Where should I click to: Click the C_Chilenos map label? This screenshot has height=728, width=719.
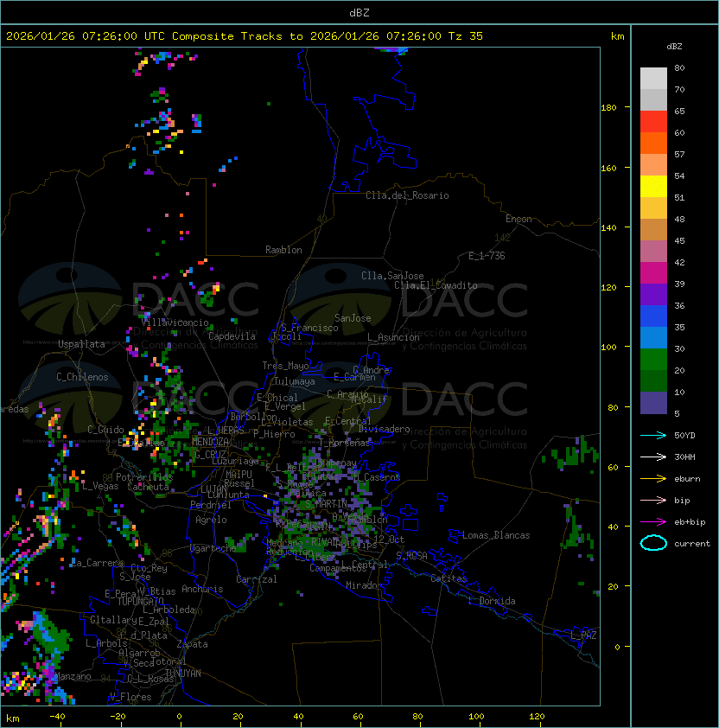pyautogui.click(x=82, y=377)
